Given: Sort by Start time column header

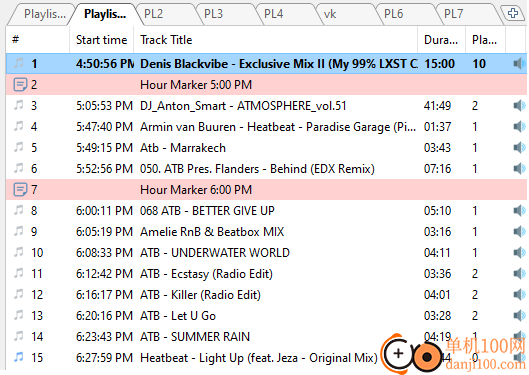Looking at the screenshot, I should (x=101, y=40).
